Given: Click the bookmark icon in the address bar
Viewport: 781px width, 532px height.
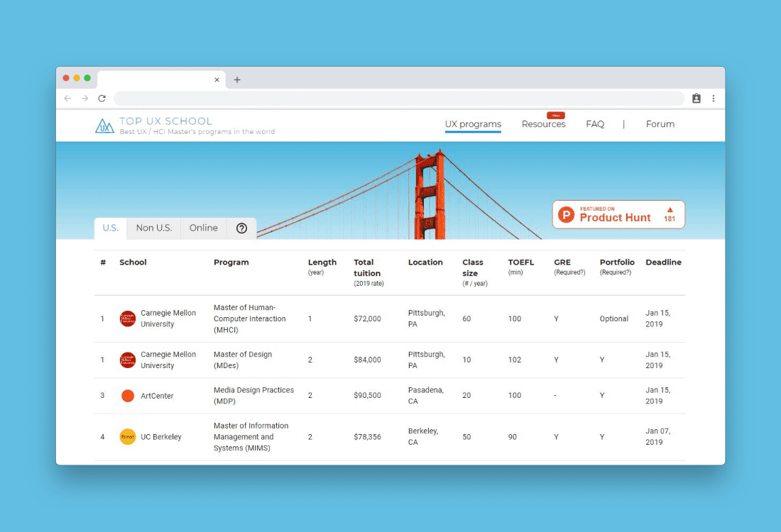Looking at the screenshot, I should 697,99.
